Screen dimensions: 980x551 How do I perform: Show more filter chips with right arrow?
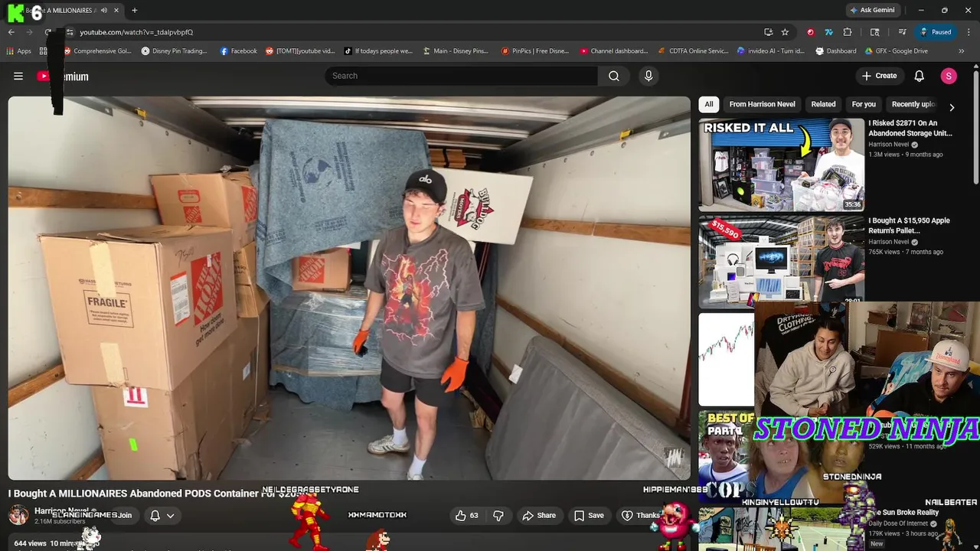tap(952, 108)
